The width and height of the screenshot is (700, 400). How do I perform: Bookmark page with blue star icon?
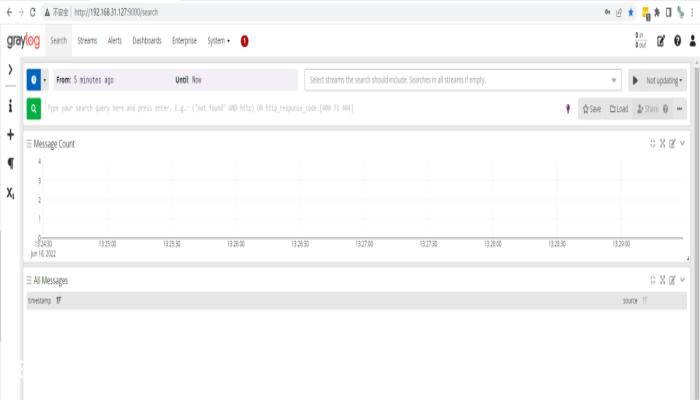[x=631, y=12]
